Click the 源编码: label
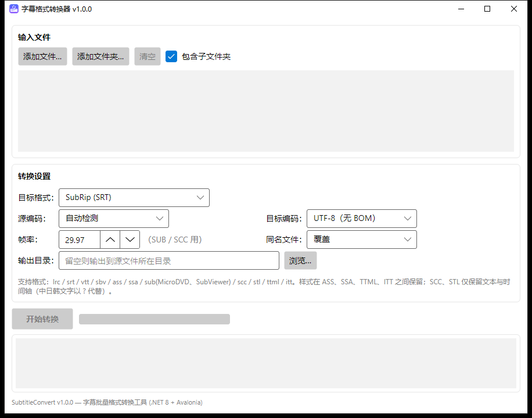Viewport: 532px width, 418px height. (31, 219)
